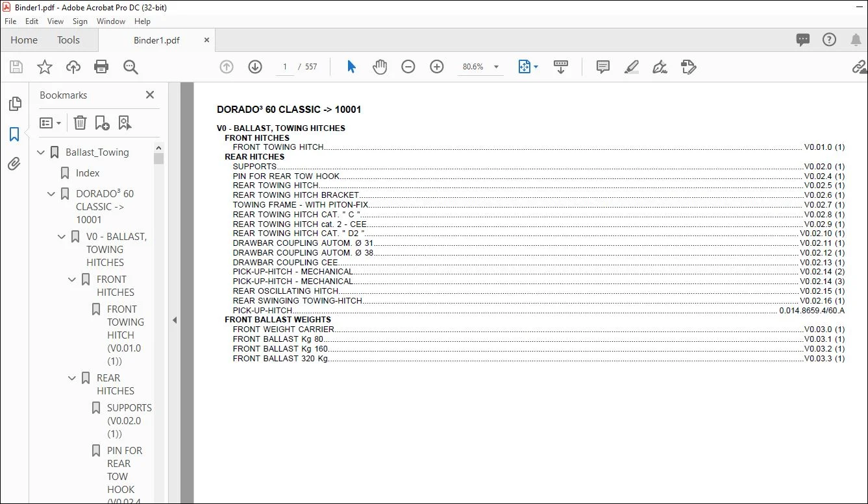The image size is (868, 504).
Task: Click TOWING FRAME - WITH PITON-FIX entry
Action: [x=538, y=205]
